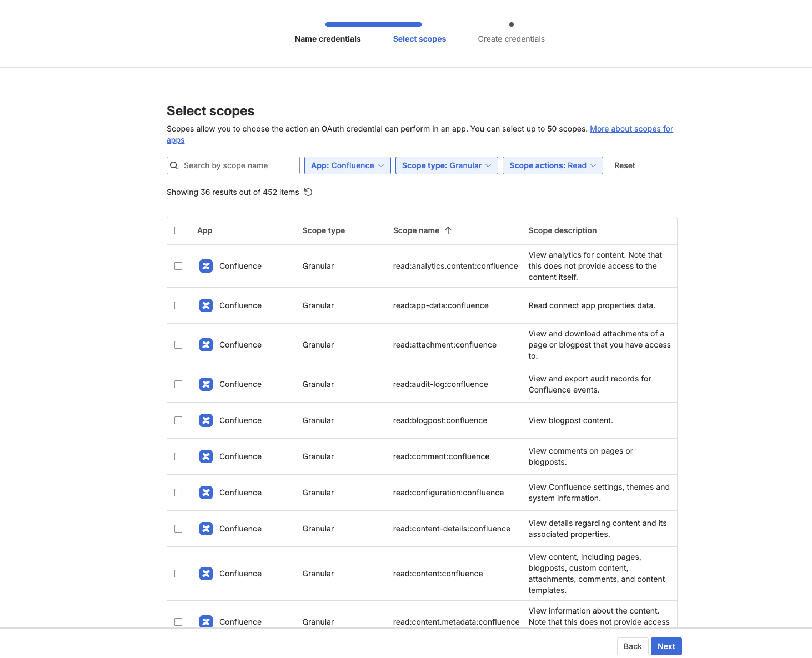The width and height of the screenshot is (812, 658).
Task: Check the read:content.metadata:confluence scope
Action: [x=178, y=622]
